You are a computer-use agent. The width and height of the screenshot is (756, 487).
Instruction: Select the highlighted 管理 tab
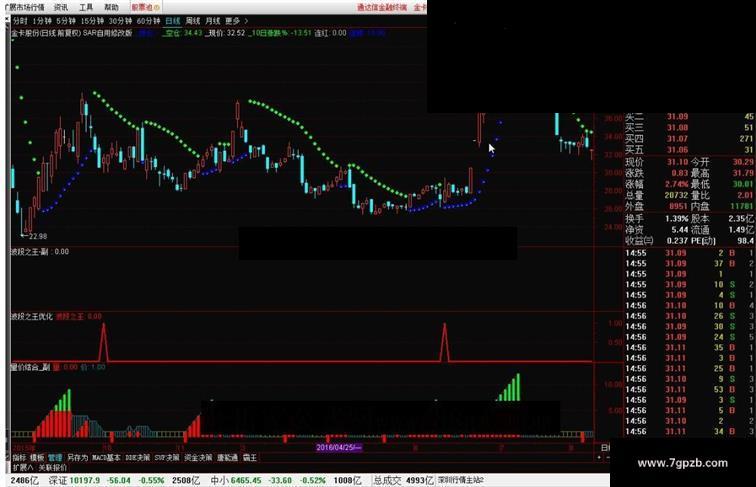(x=55, y=458)
